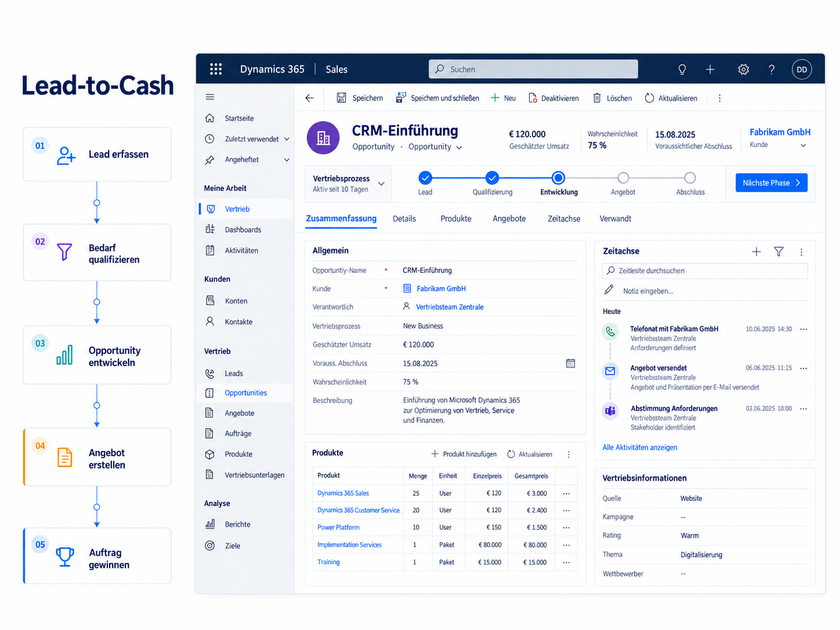Click Speichern und schließen
Screen dimensions: 840x630
[x=437, y=98]
